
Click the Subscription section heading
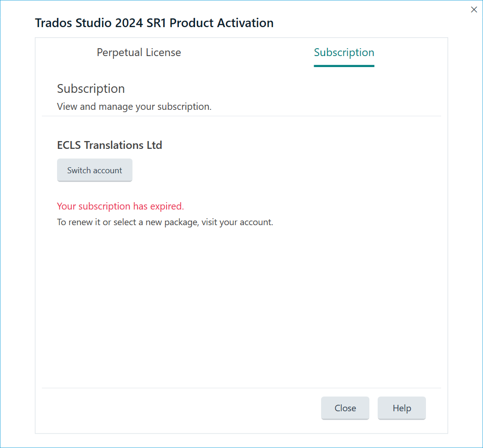coord(91,88)
